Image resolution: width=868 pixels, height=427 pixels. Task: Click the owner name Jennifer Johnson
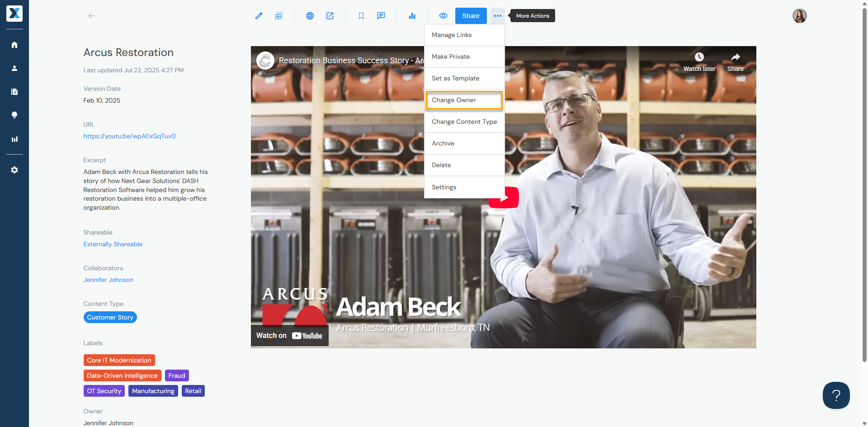(x=108, y=423)
